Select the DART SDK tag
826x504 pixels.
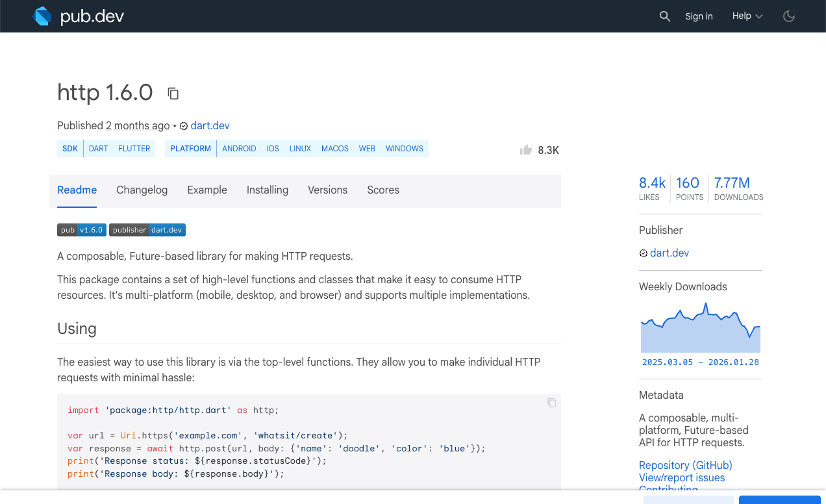(x=99, y=149)
